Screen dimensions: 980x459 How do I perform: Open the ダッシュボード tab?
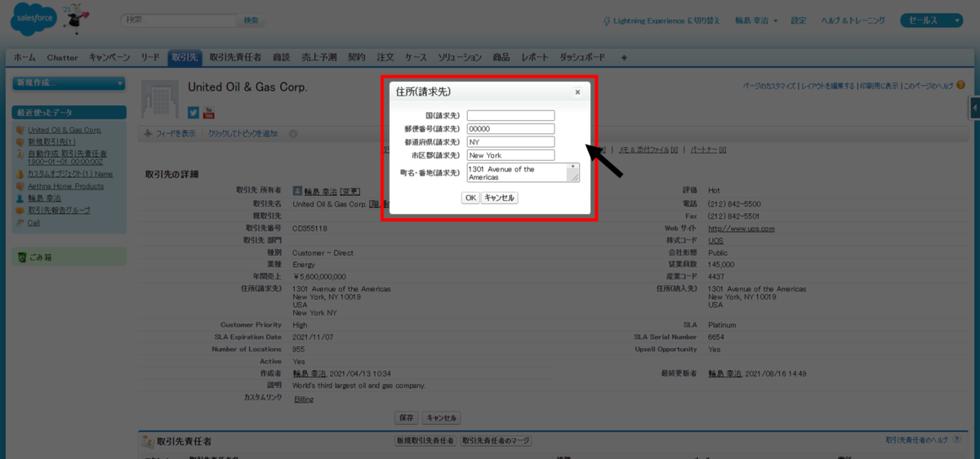(x=583, y=58)
